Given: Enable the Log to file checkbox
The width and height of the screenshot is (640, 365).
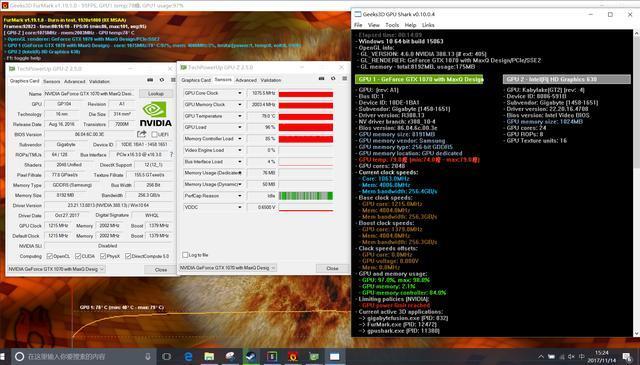Looking at the screenshot, I should [185, 255].
